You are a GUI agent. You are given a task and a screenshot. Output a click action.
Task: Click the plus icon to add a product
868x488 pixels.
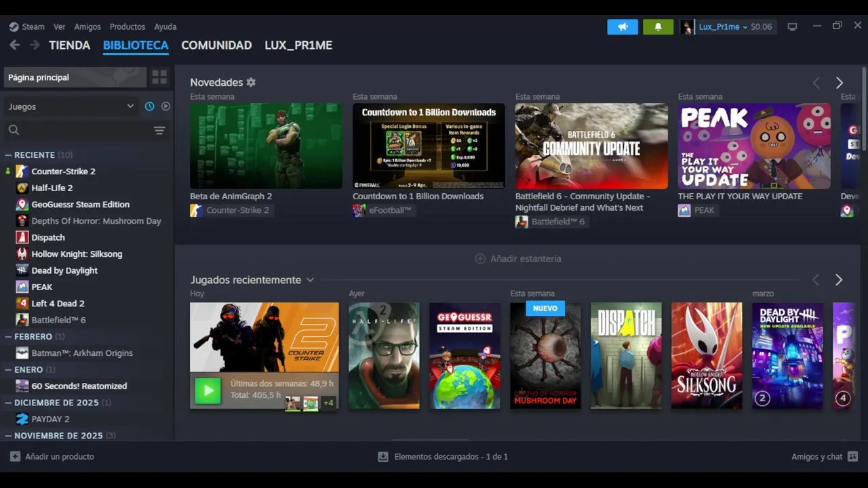(15, 457)
